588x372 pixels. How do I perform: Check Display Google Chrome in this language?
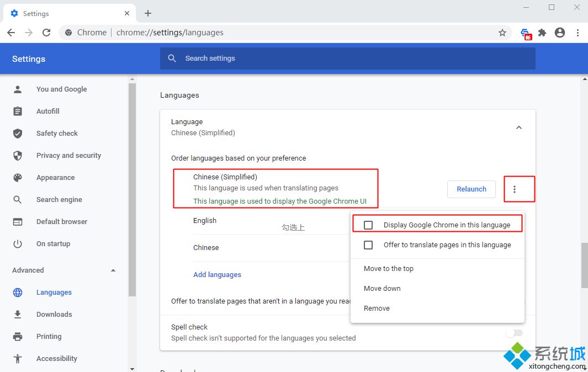[x=368, y=225]
